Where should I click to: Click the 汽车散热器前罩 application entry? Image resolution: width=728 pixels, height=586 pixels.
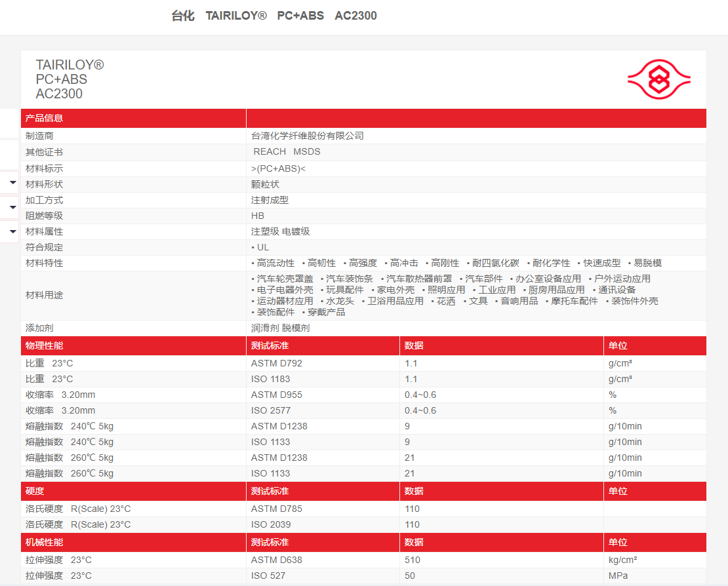[x=419, y=279]
